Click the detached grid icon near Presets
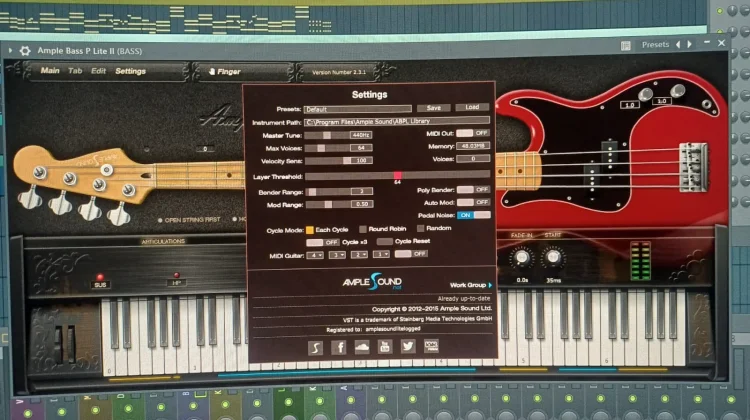Image resolution: width=750 pixels, height=420 pixels. 626,45
